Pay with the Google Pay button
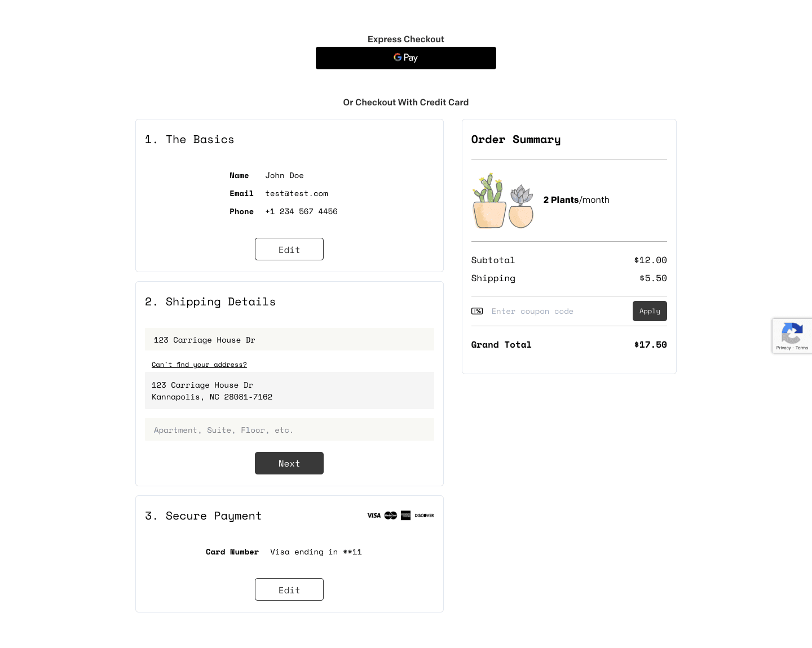The width and height of the screenshot is (812, 648). click(x=406, y=58)
